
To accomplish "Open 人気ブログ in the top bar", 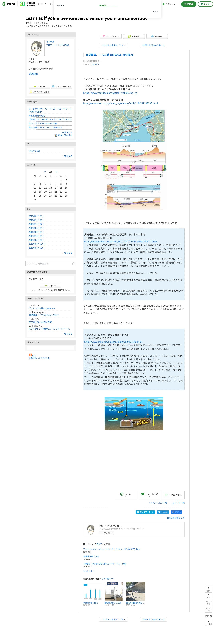I will 169,4.
